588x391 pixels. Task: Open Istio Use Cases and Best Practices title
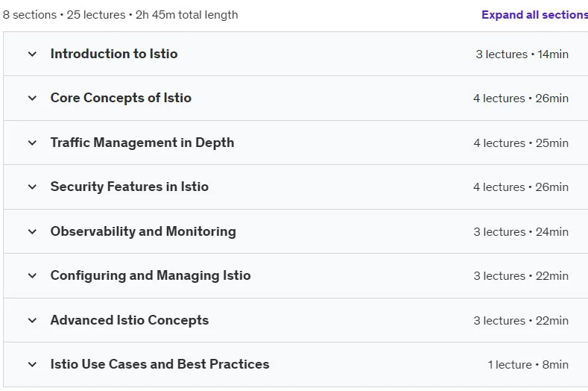[x=159, y=364]
